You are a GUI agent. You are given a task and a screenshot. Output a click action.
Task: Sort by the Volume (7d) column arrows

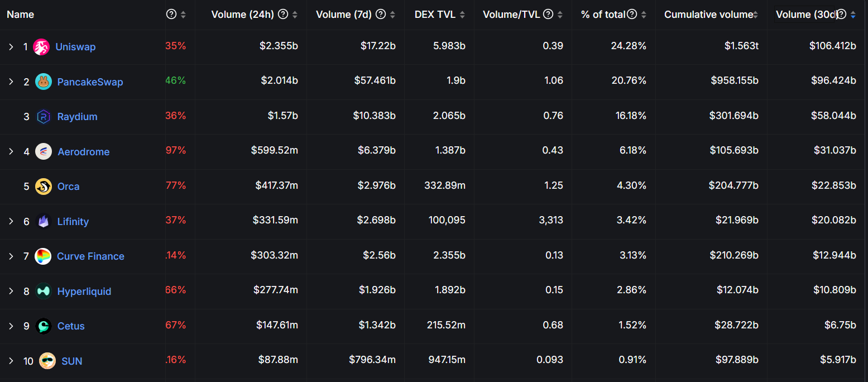coord(392,15)
